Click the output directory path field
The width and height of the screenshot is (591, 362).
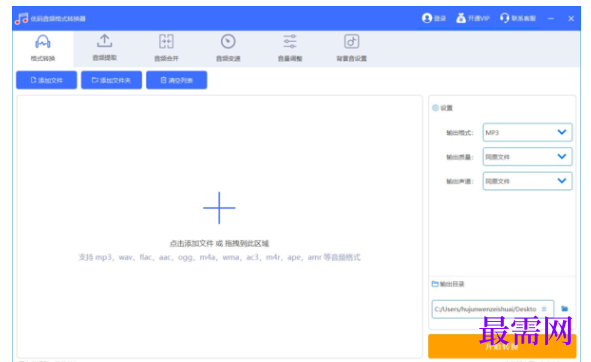point(493,309)
